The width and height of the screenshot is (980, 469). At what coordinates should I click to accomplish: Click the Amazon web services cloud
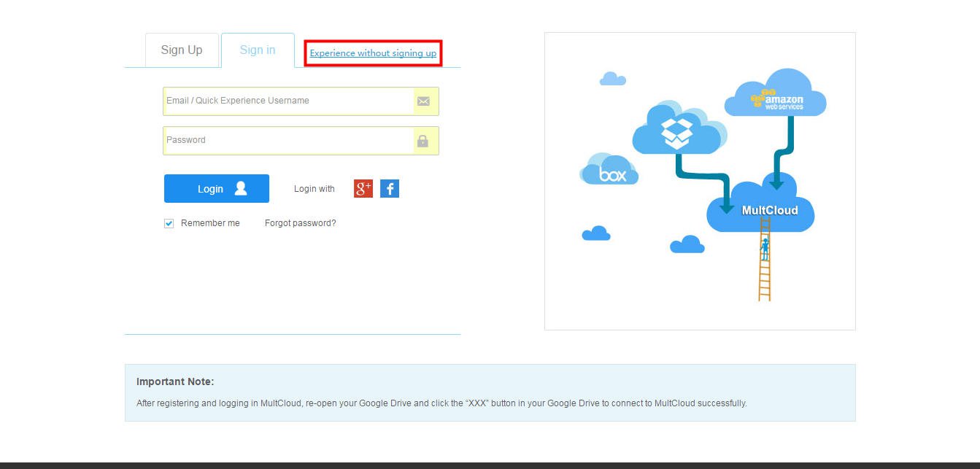(x=775, y=93)
